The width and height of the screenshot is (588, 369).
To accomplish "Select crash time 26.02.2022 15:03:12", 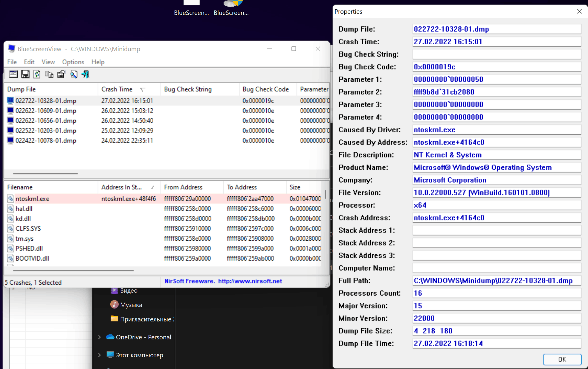I will [127, 110].
